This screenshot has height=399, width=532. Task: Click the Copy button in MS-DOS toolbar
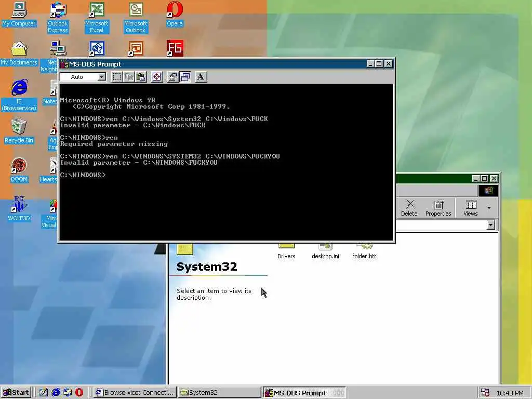click(x=129, y=77)
